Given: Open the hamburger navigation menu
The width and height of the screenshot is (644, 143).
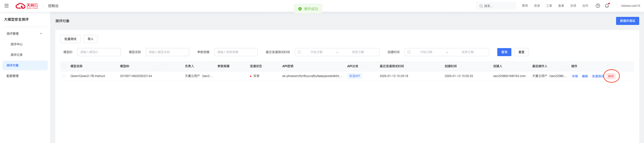Looking at the screenshot, I should click(x=7, y=6).
